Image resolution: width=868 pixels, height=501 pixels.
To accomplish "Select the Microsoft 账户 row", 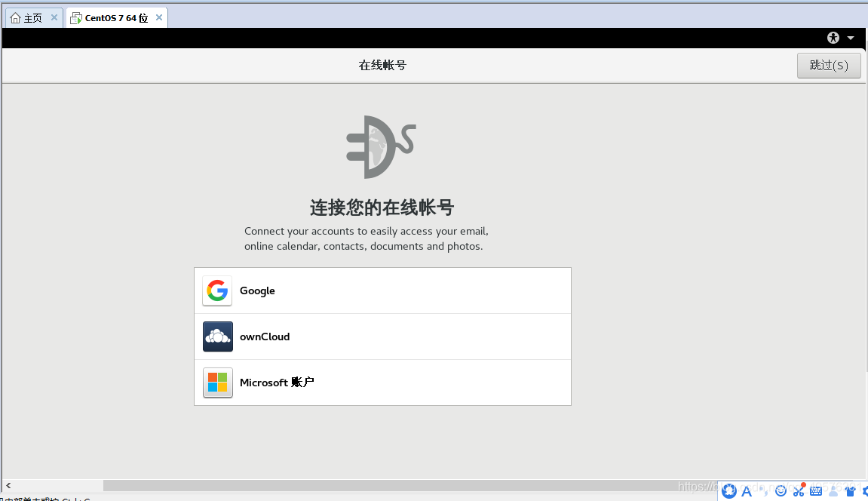I will coord(382,383).
